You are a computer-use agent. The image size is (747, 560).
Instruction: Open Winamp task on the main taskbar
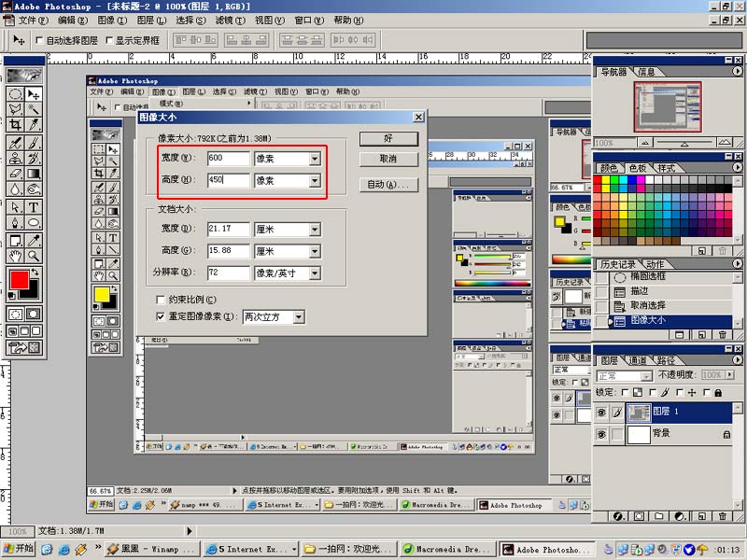tap(152, 549)
